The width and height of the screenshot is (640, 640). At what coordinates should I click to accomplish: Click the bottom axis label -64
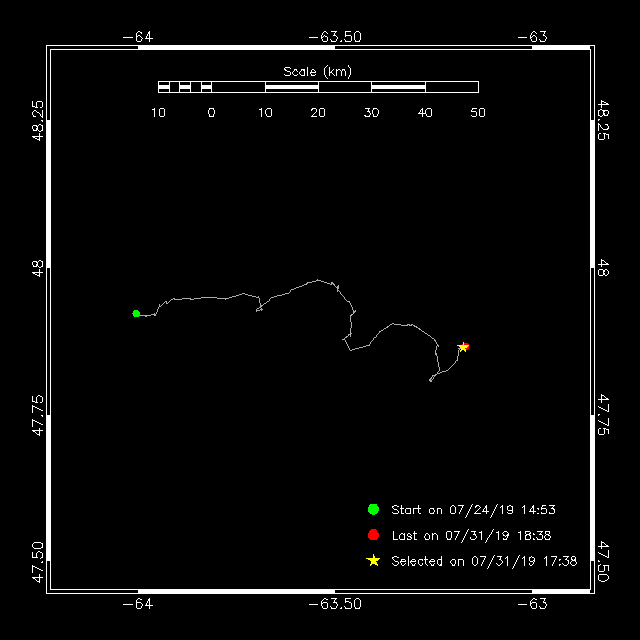(x=138, y=603)
